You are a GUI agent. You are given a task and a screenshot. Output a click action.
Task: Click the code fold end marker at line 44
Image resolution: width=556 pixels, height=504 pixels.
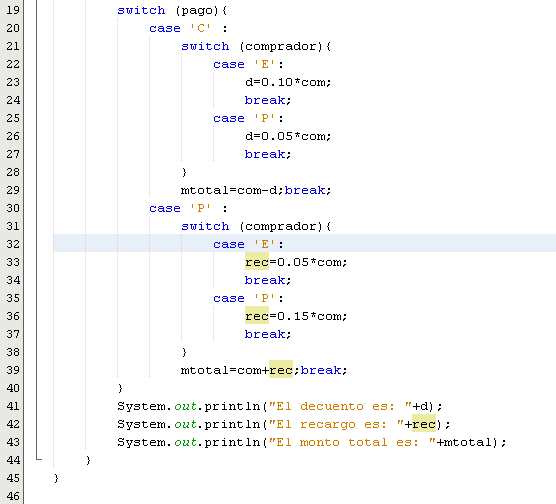coord(39,458)
